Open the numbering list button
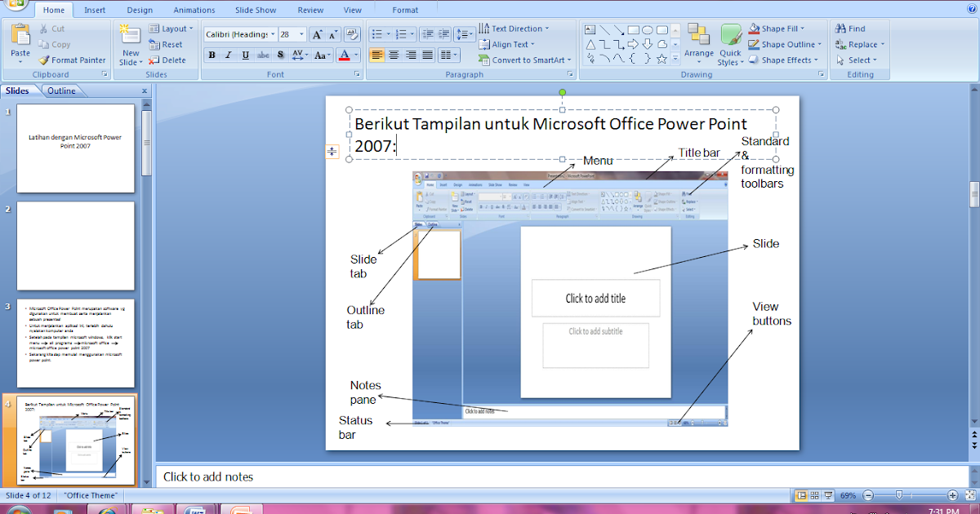The height and width of the screenshot is (514, 980). click(405, 34)
